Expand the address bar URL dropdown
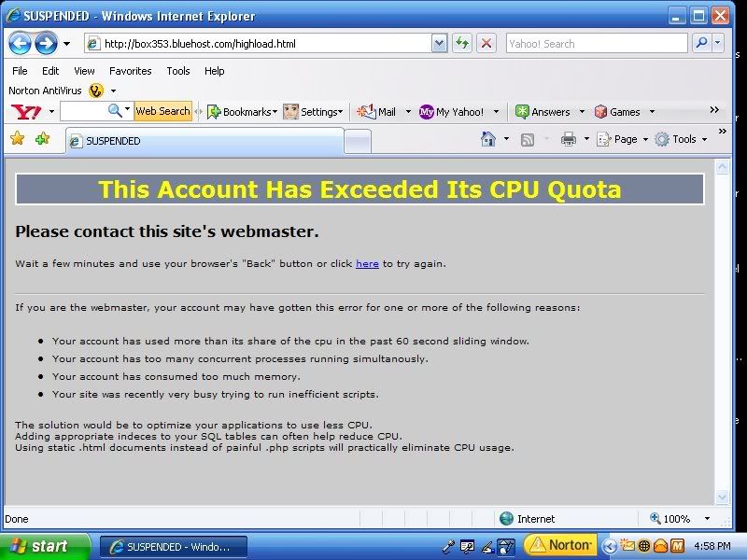Image resolution: width=747 pixels, height=560 pixels. 440,43
